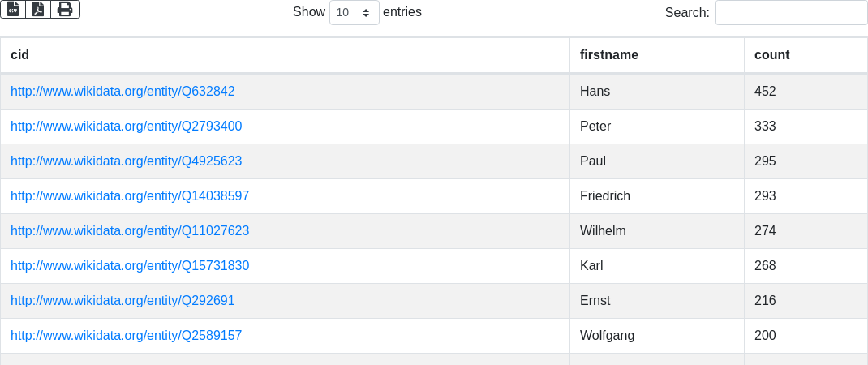Select the count cell showing 452
The height and width of the screenshot is (365, 868).
click(x=765, y=92)
